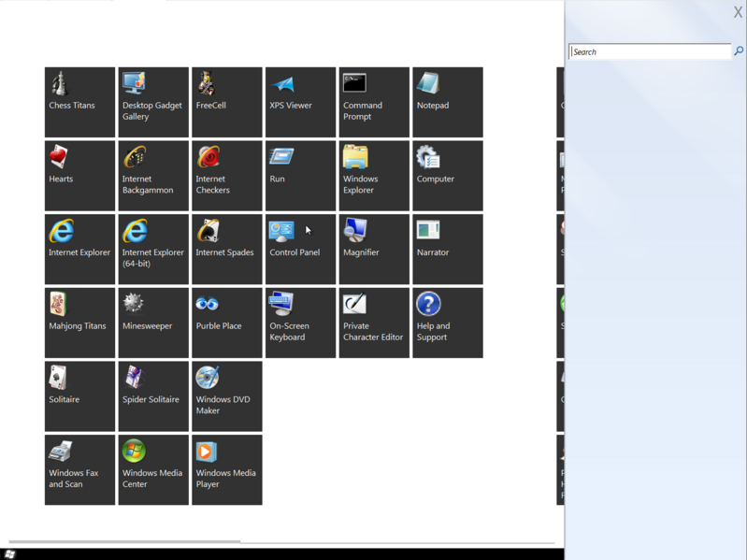Image resolution: width=747 pixels, height=560 pixels.
Task: Open the On-Screen Keyboard tile
Action: pos(301,323)
